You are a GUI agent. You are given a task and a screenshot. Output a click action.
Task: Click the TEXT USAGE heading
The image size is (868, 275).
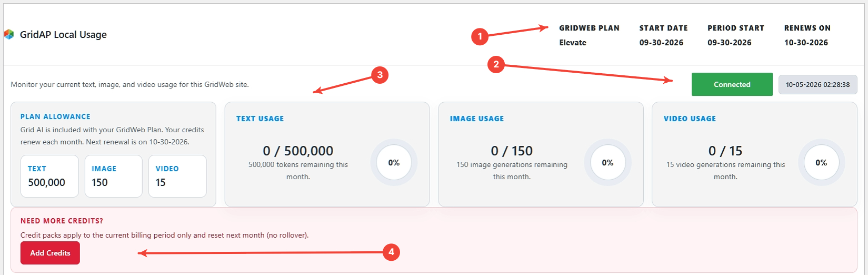coord(260,119)
